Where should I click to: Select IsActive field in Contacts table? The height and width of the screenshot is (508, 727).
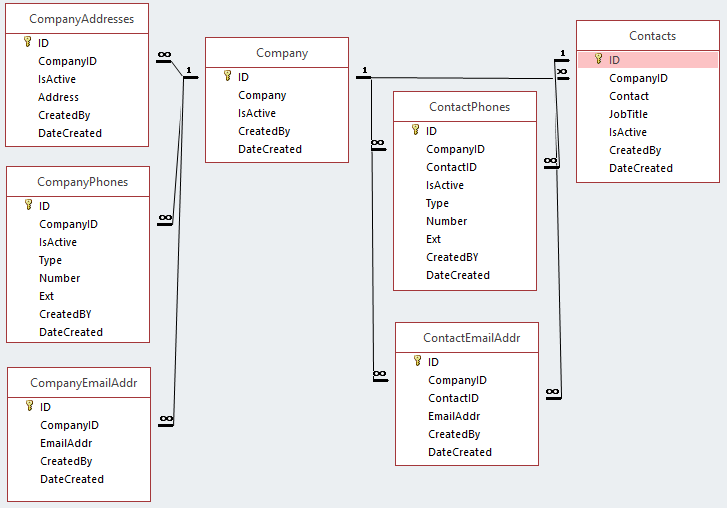pyautogui.click(x=628, y=133)
